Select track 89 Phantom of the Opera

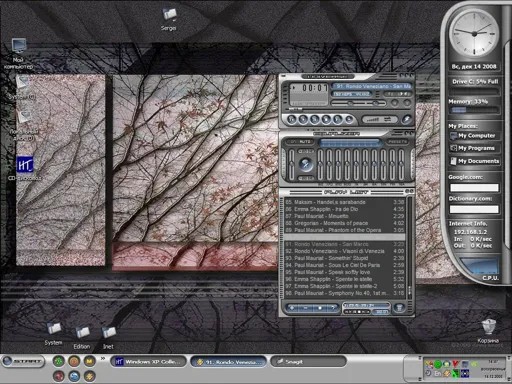[x=344, y=230]
